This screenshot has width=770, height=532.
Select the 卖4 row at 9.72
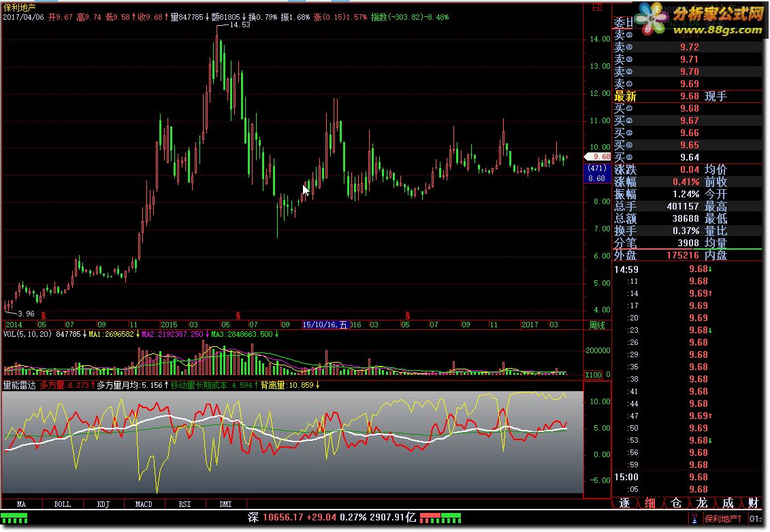688,47
